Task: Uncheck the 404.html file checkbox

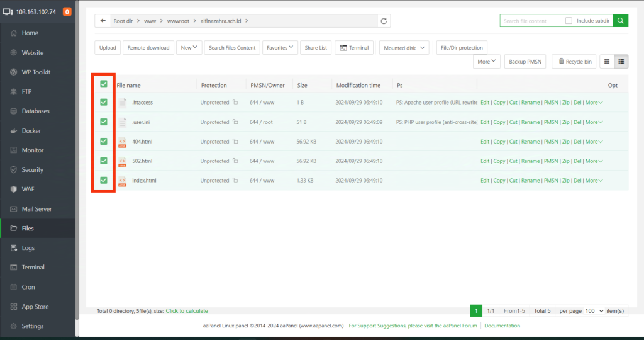Action: tap(104, 142)
